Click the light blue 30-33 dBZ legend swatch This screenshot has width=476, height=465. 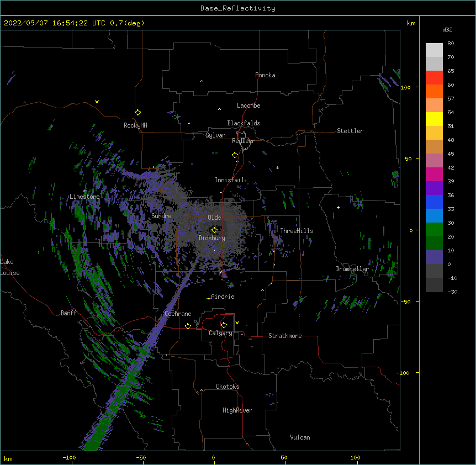tap(434, 216)
